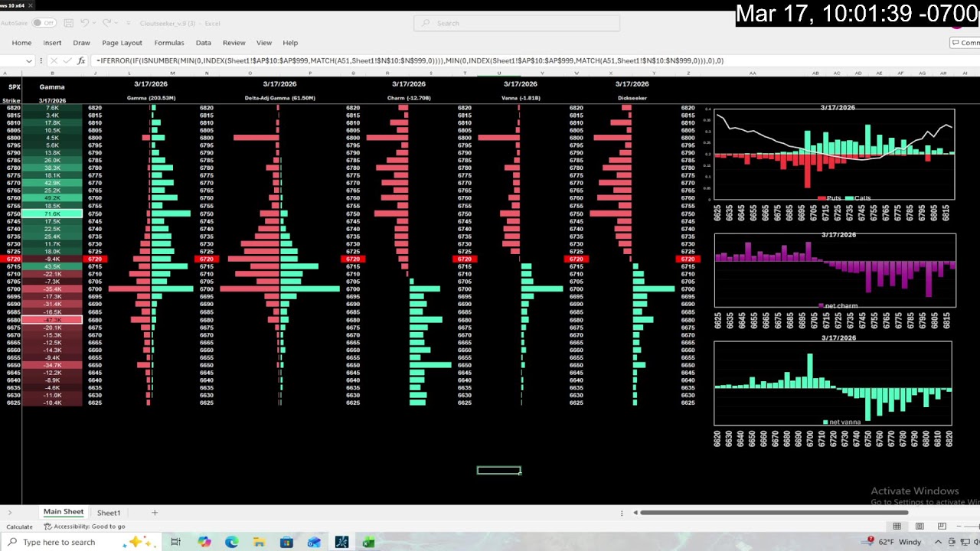Click the Meet Now tray icon
980x551 pixels.
pyautogui.click(x=952, y=542)
